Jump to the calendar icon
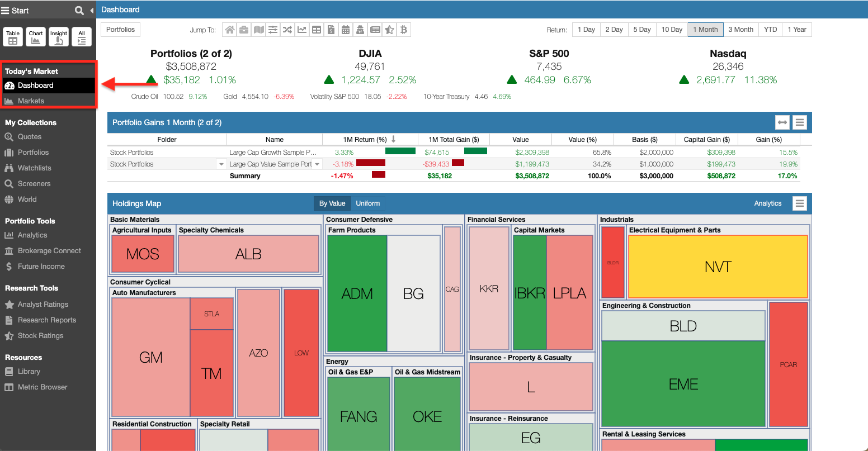 point(346,30)
